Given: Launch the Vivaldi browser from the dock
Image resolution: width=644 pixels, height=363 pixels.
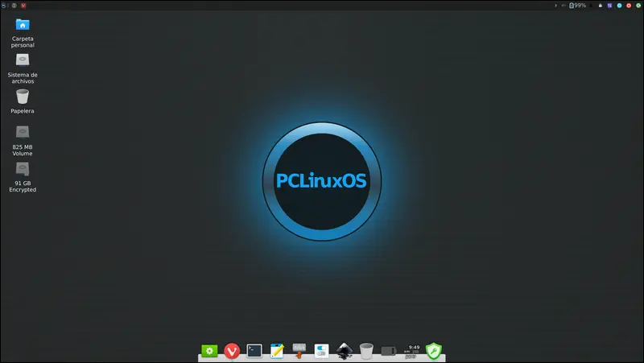Looking at the screenshot, I should 232,351.
